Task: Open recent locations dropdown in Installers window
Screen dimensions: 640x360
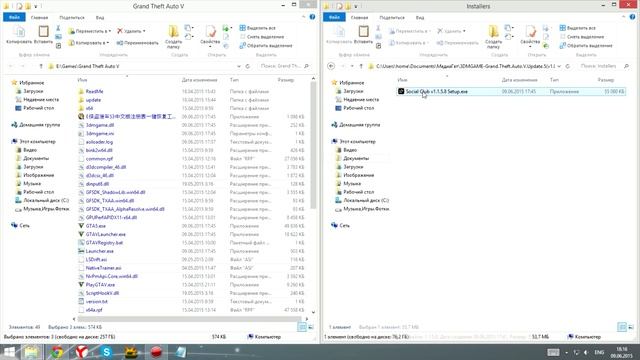Action: 352,66
